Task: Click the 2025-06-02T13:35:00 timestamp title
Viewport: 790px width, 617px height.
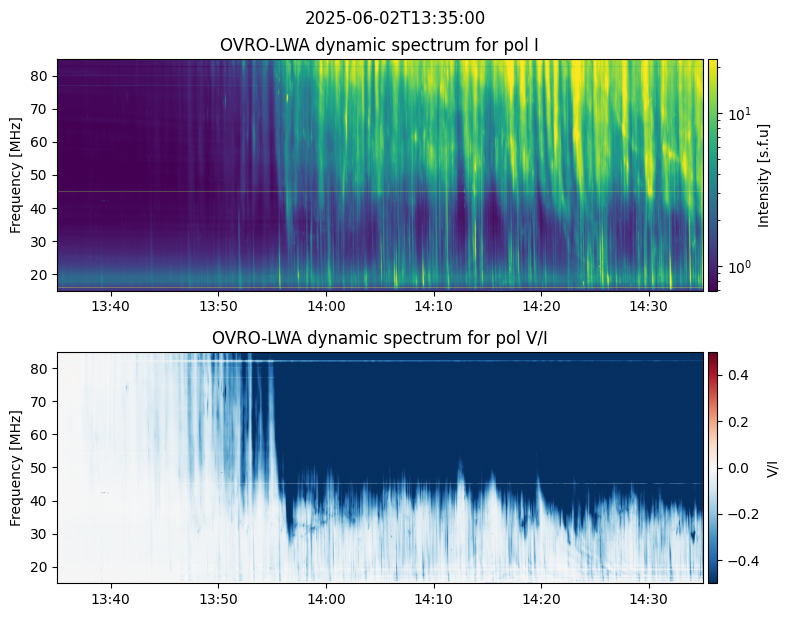Action: [394, 18]
